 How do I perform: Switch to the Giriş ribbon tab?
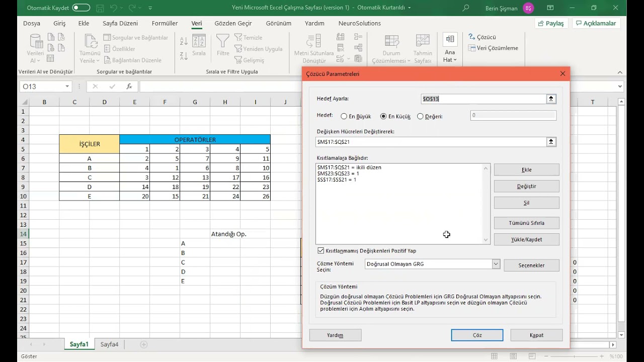pos(59,23)
